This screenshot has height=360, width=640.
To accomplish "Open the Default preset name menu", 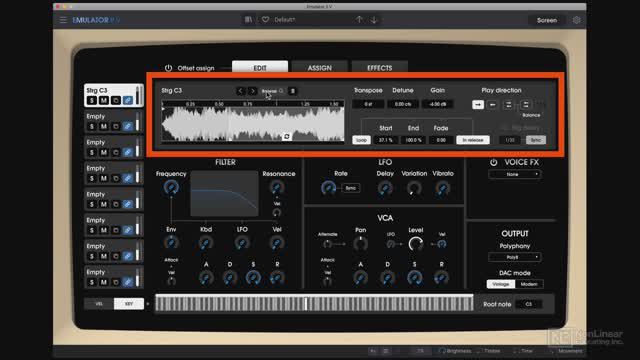I will coord(284,20).
